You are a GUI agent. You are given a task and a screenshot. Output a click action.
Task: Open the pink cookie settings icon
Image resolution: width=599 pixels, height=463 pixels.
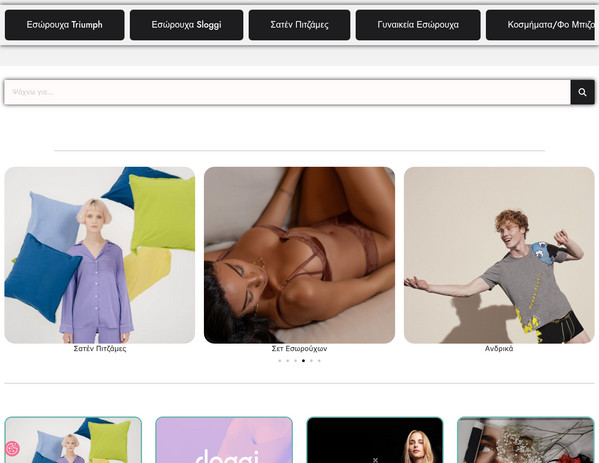[12, 448]
